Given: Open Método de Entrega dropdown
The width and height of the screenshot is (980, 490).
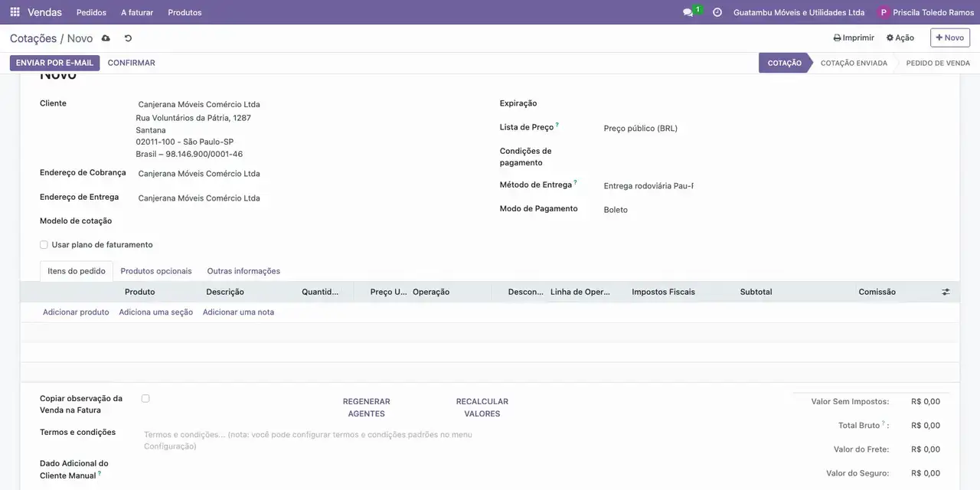Looking at the screenshot, I should [648, 186].
